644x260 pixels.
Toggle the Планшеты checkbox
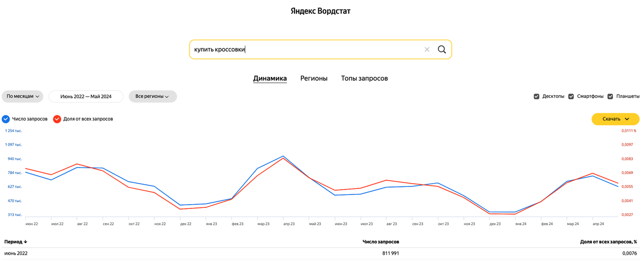[x=610, y=96]
